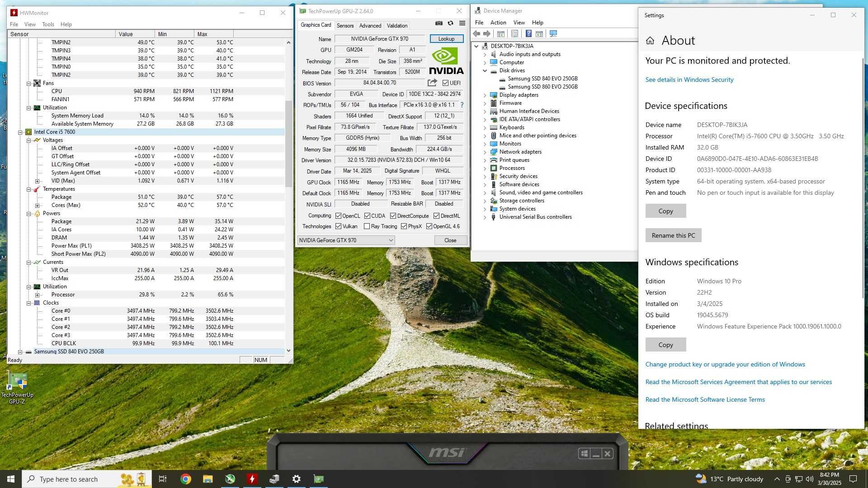Click the Lookup button in GPU-Z
The image size is (868, 488).
click(x=446, y=39)
